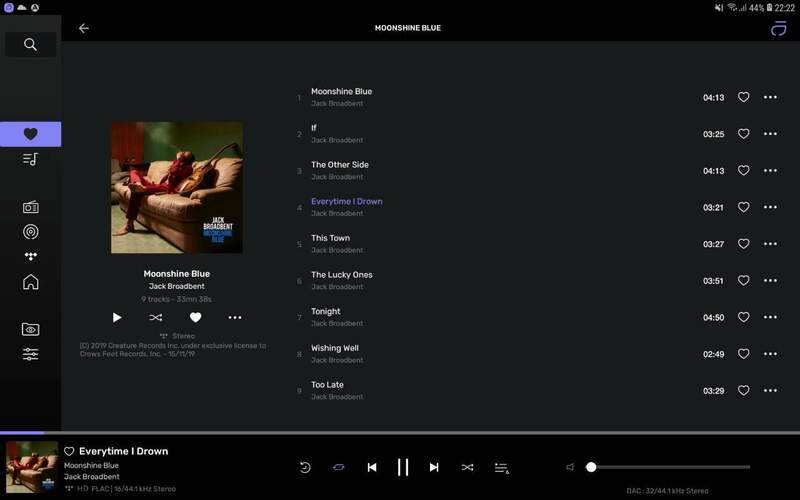Open more options for The Other Side
The width and height of the screenshot is (800, 500).
pos(770,170)
